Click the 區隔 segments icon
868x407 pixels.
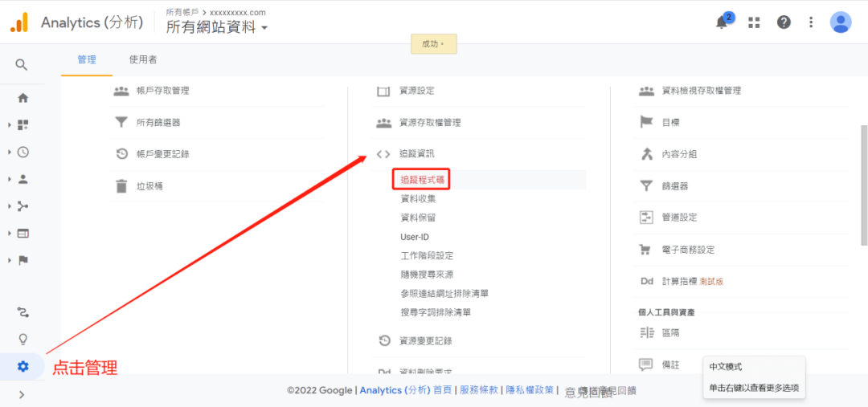[646, 333]
